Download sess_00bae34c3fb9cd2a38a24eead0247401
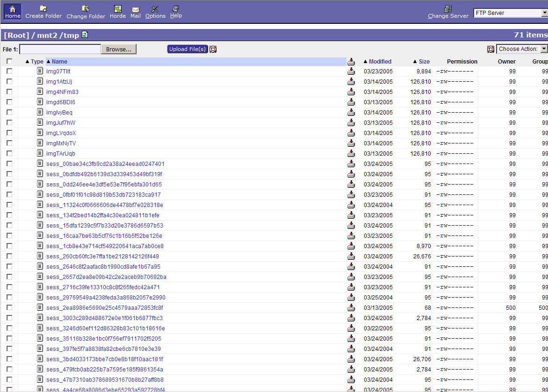The height and width of the screenshot is (392, 548). tap(351, 164)
